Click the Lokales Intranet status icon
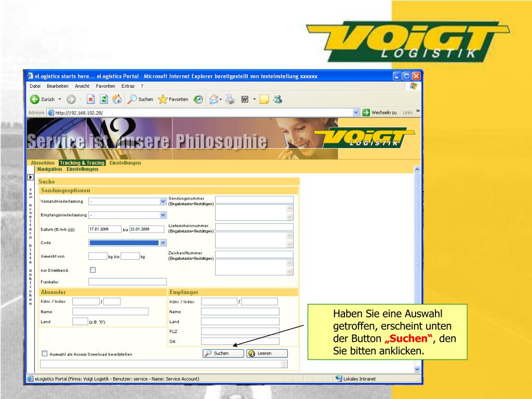The height and width of the screenshot is (399, 532). click(339, 378)
